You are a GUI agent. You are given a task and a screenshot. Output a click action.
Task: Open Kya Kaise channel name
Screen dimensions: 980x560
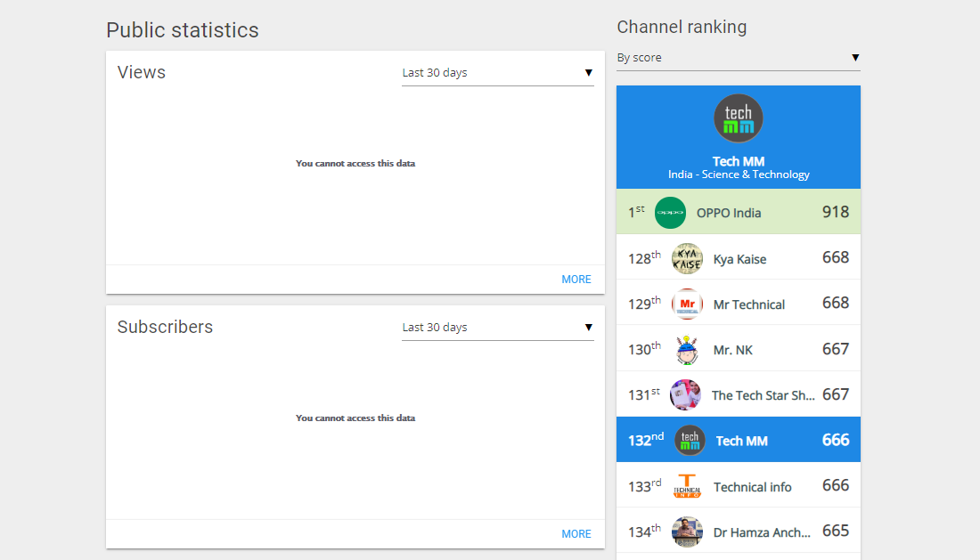click(739, 259)
